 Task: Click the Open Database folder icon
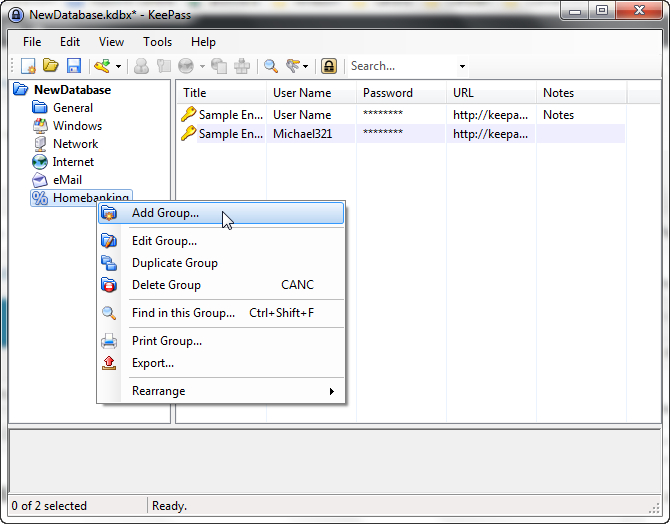pyautogui.click(x=51, y=66)
